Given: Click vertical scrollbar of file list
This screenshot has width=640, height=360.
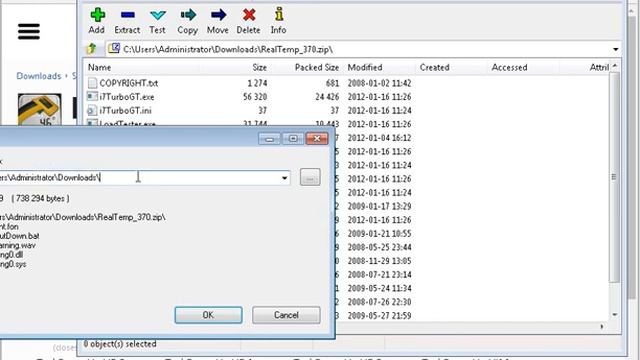Looking at the screenshot, I should [x=614, y=176].
